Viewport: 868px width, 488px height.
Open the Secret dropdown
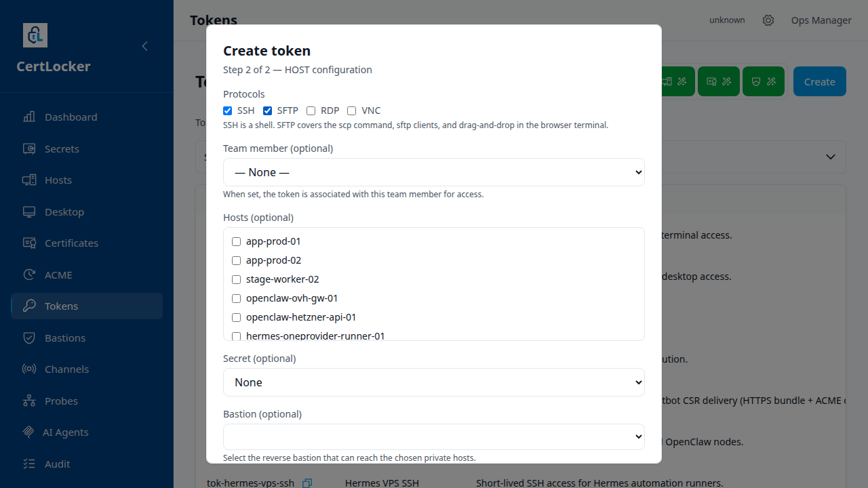point(434,382)
